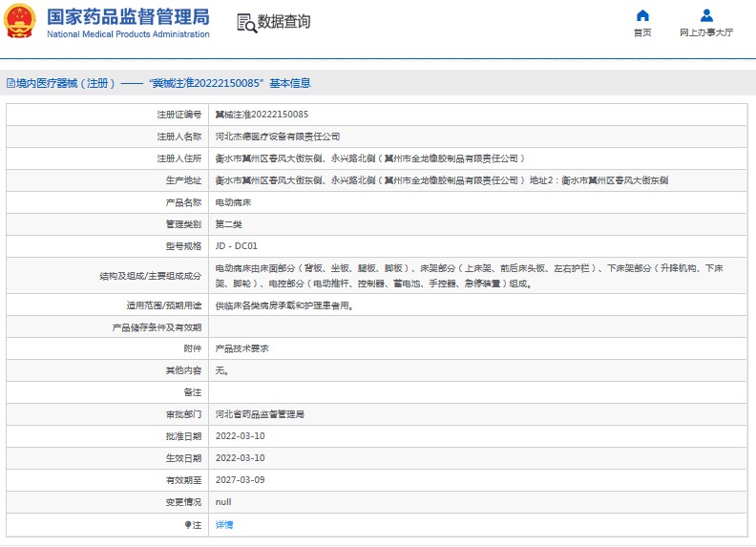Screen dimensions: 756x547
Task: Go to 首页 via its text label
Action: coord(642,32)
